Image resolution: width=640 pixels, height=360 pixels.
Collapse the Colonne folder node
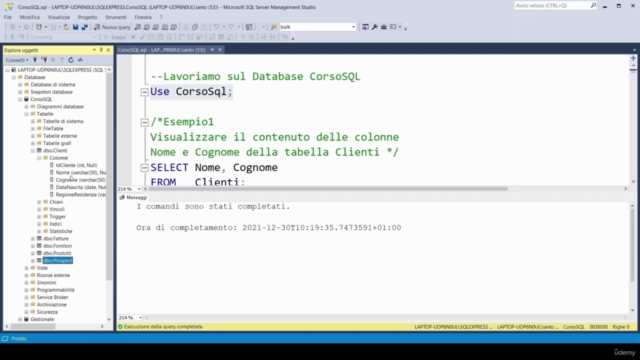coord(39,158)
